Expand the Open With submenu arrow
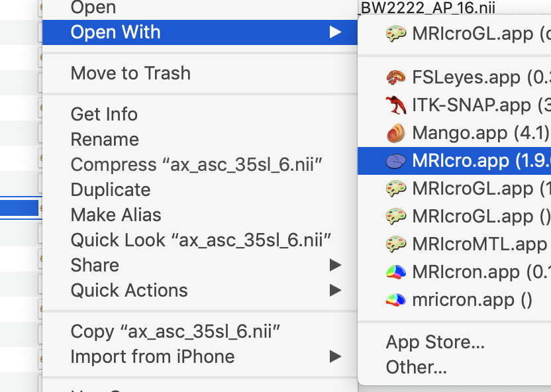Screen dimensions: 551x392 336,32
